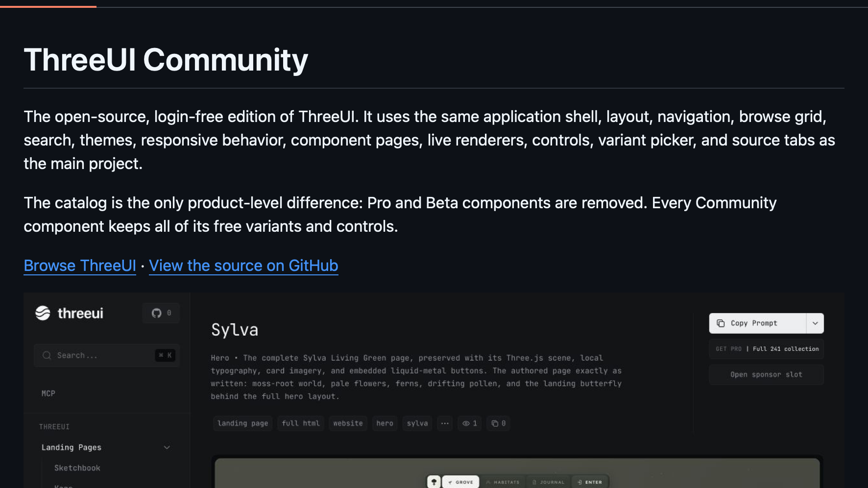868x488 pixels.
Task: Follow the Browse ThreeUI link
Action: tap(80, 266)
